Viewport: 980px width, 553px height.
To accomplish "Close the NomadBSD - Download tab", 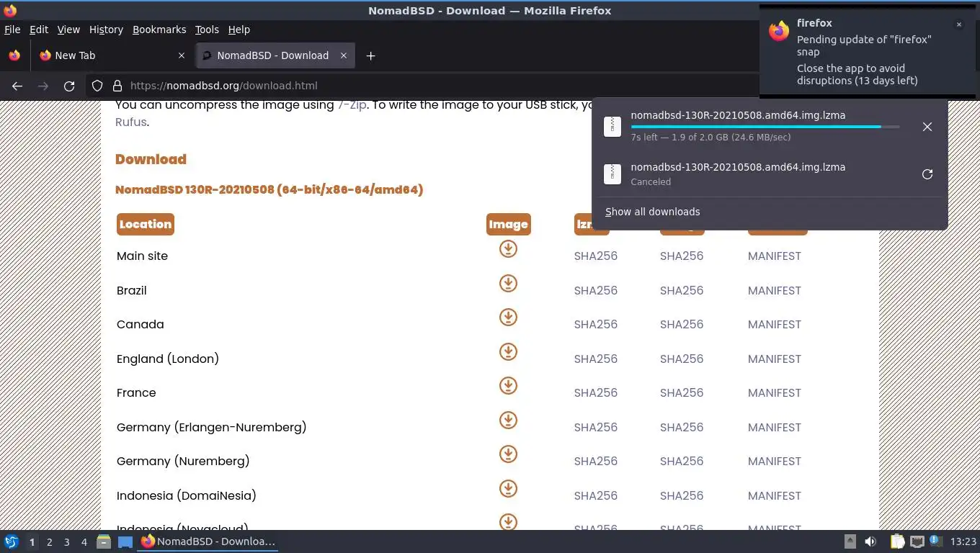I will pos(344,55).
